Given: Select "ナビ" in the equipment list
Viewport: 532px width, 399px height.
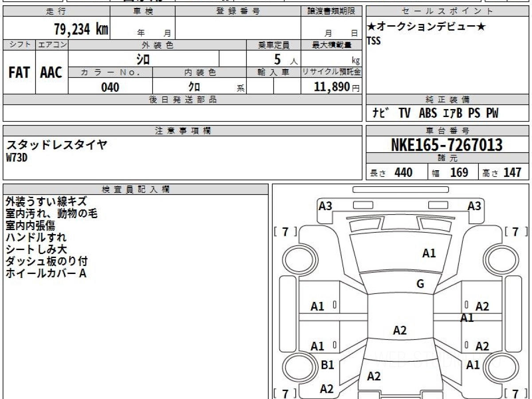Looking at the screenshot, I should click(381, 113).
